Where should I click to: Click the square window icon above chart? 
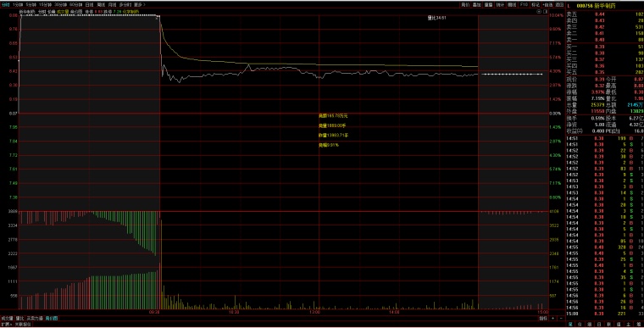(546, 12)
